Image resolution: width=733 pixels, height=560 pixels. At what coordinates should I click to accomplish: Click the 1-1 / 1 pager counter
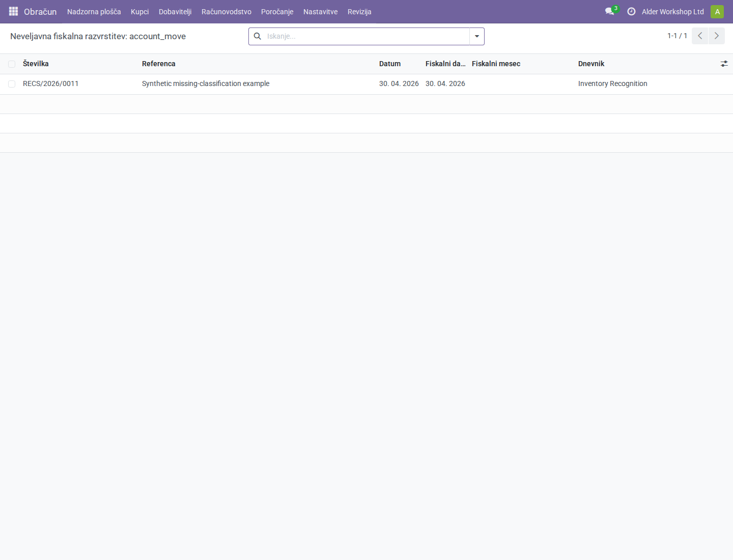tap(678, 36)
